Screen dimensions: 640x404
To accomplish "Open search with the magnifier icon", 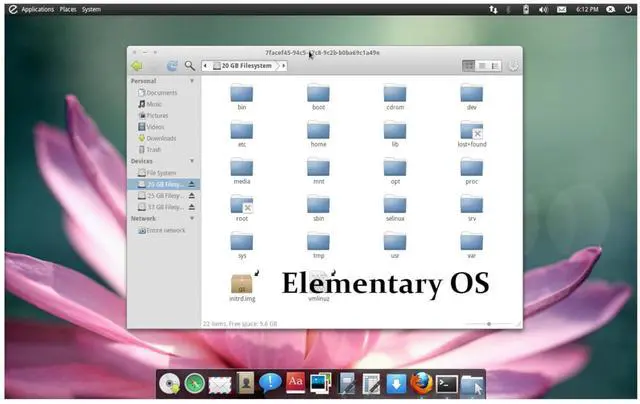I will tap(189, 66).
